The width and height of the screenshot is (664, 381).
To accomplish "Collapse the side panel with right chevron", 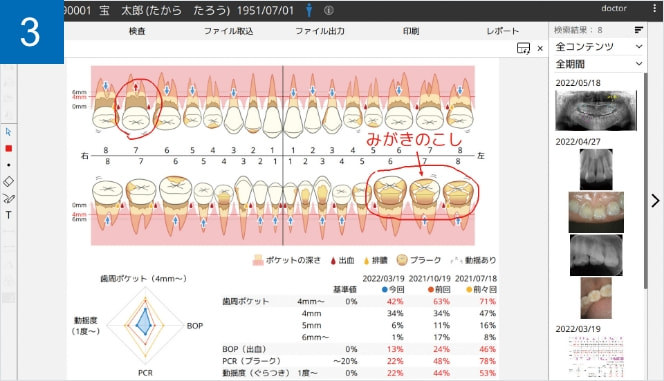I will 655,200.
